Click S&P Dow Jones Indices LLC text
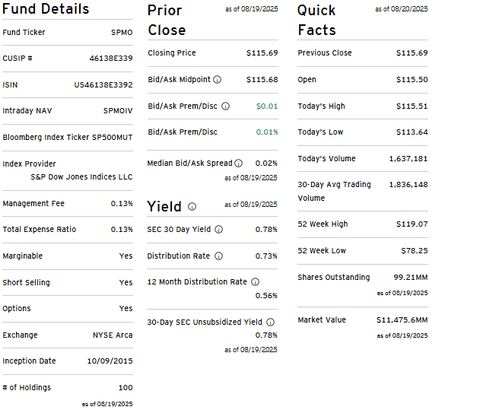Image resolution: width=480 pixels, height=410 pixels. click(82, 177)
